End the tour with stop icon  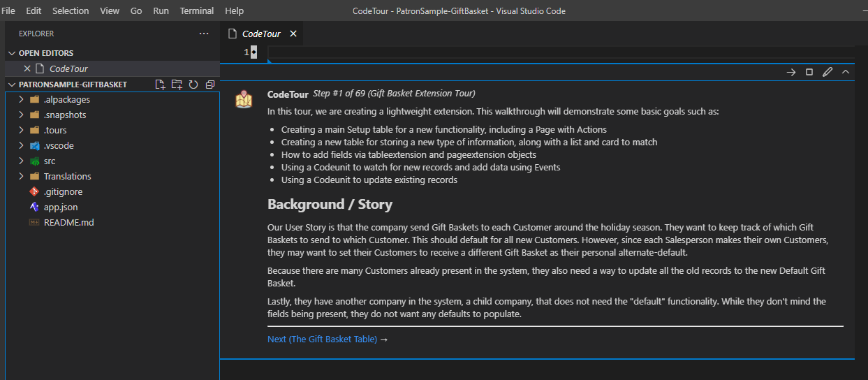pyautogui.click(x=809, y=72)
